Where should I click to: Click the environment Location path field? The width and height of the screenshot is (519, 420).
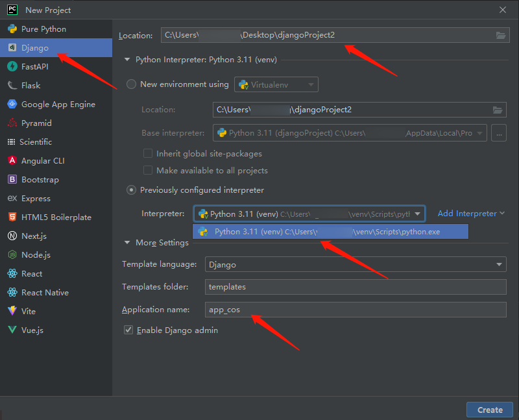click(359, 110)
